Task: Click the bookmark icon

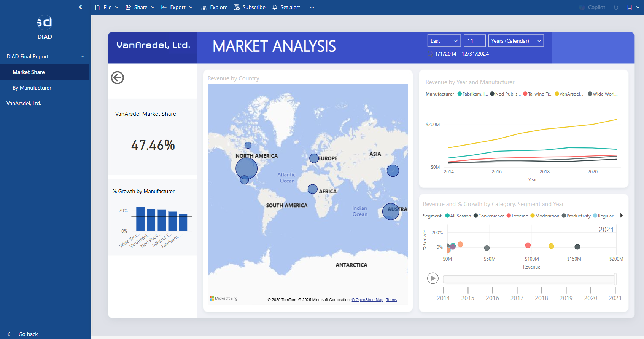Action: [630, 7]
